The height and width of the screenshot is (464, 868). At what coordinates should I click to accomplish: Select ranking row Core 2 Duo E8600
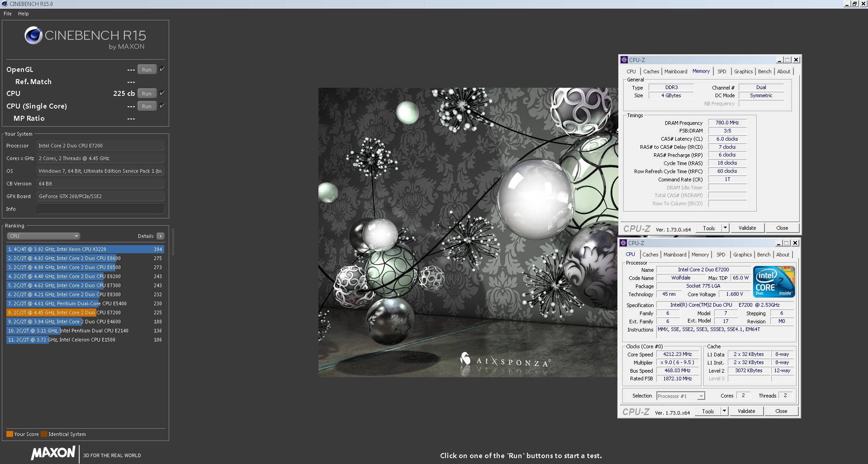85,258
